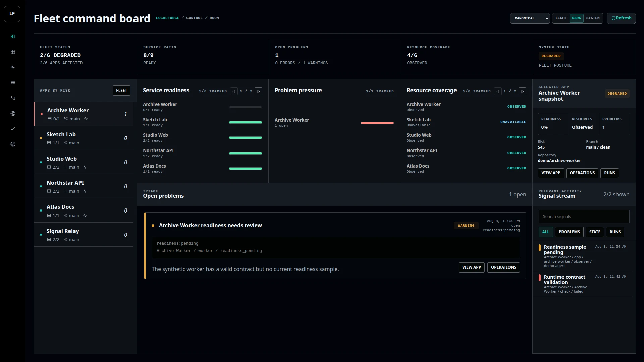Click the DEGRADED badge in System State
This screenshot has height=362, width=644.
[551, 56]
